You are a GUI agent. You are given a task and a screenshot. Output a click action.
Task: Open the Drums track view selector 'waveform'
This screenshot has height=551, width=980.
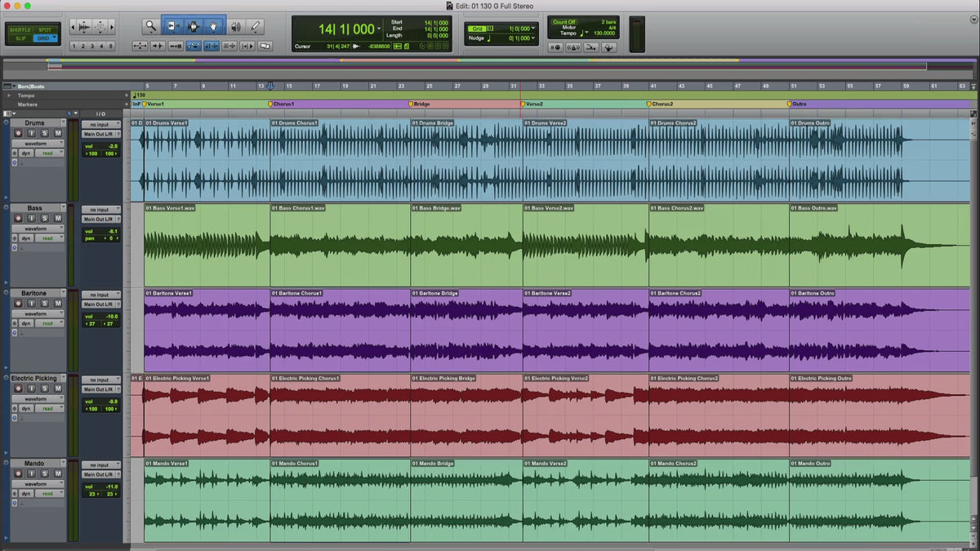pos(39,144)
